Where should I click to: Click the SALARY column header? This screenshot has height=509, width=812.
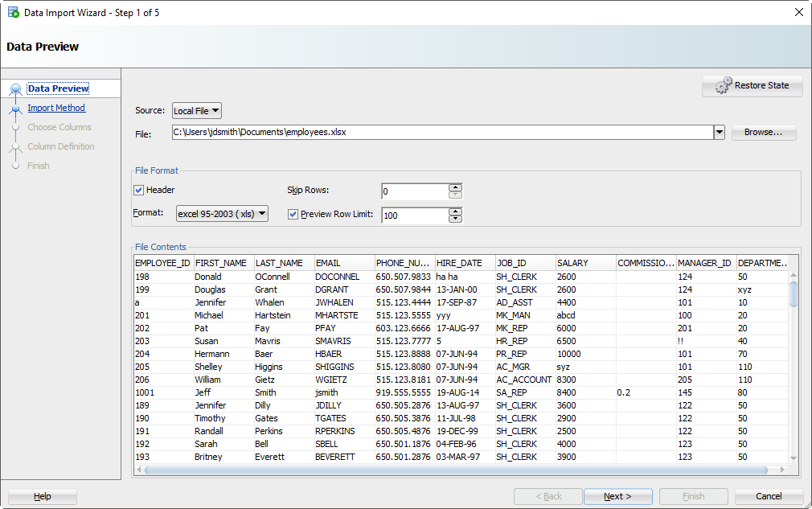[x=585, y=263]
